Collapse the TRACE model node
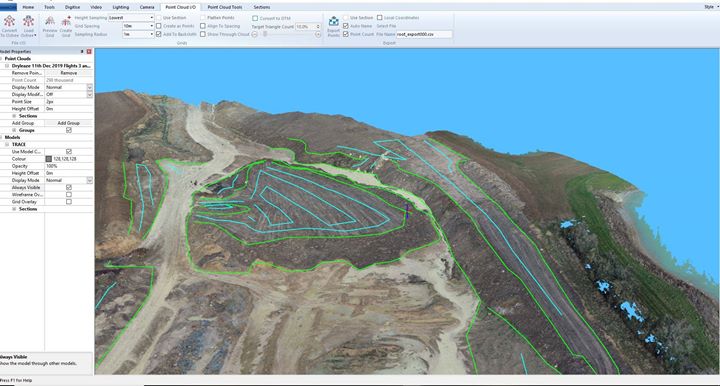The height and width of the screenshot is (386, 720). pos(7,145)
